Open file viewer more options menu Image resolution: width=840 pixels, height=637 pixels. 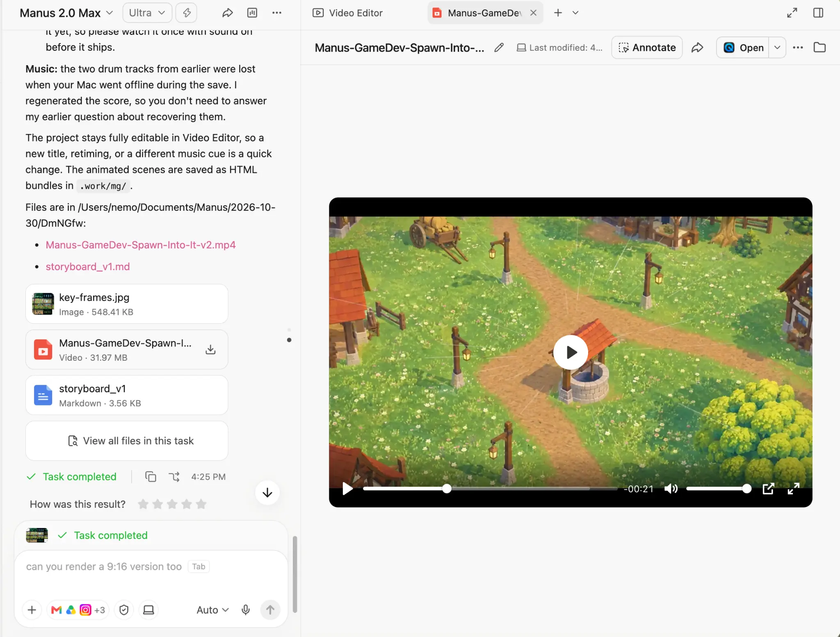point(798,48)
